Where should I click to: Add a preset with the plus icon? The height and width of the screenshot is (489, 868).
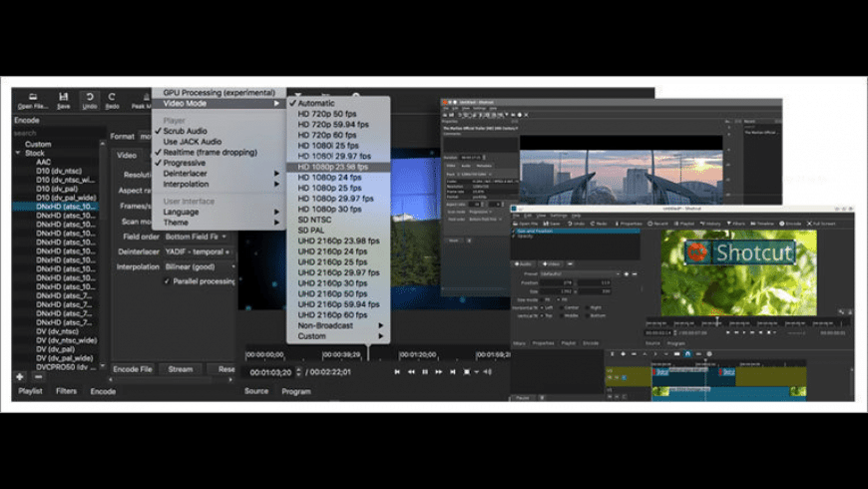pyautogui.click(x=20, y=376)
